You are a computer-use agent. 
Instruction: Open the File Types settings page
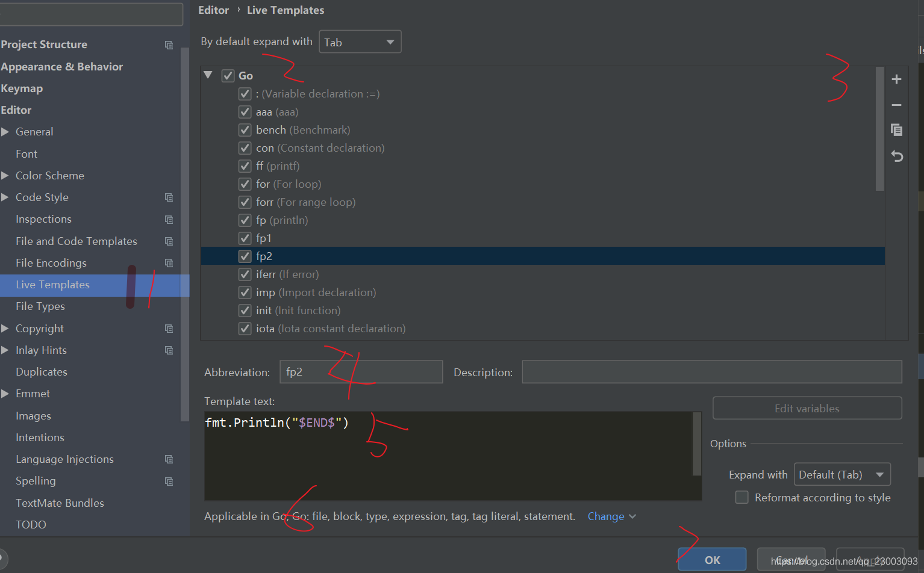(x=40, y=306)
